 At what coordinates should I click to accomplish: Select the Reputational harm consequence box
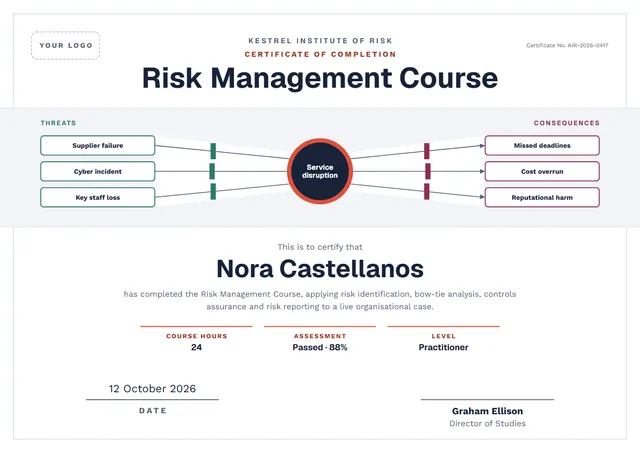coord(542,198)
